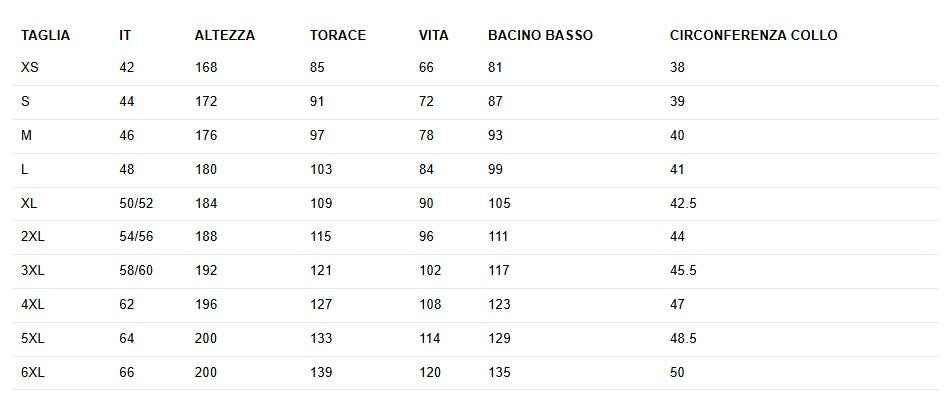Click the 58/60 Italian size value
This screenshot has width=950, height=413.
pyautogui.click(x=136, y=271)
